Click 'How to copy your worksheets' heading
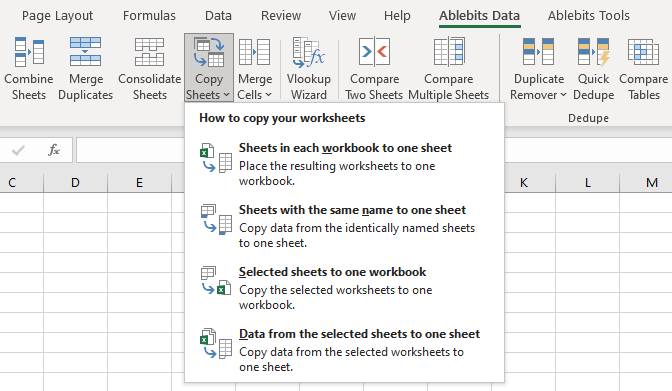This screenshot has height=391, width=672. click(282, 118)
